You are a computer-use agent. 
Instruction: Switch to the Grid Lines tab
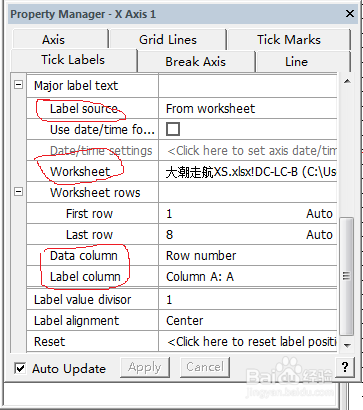point(168,40)
